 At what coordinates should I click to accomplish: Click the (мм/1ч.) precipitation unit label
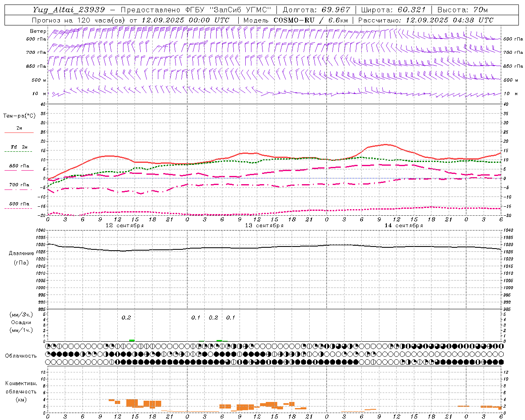21,330
